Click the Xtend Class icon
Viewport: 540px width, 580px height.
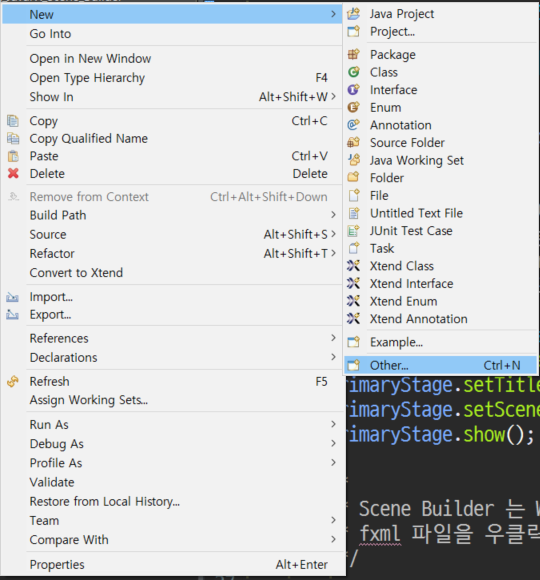pyautogui.click(x=354, y=266)
